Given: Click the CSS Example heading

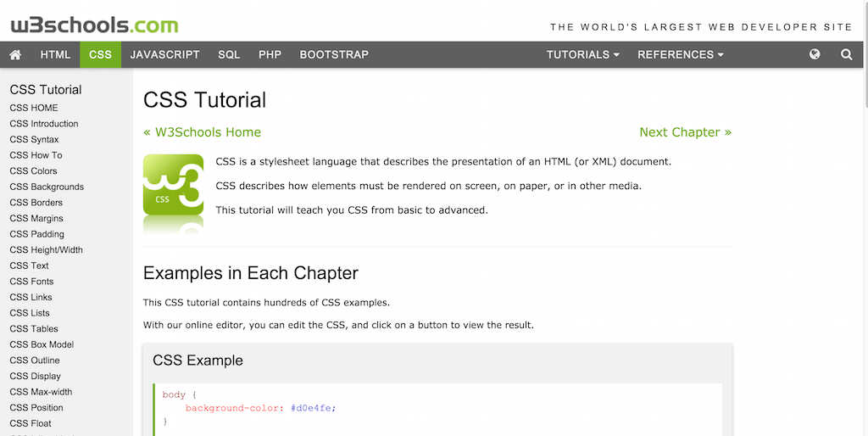Looking at the screenshot, I should (198, 361).
